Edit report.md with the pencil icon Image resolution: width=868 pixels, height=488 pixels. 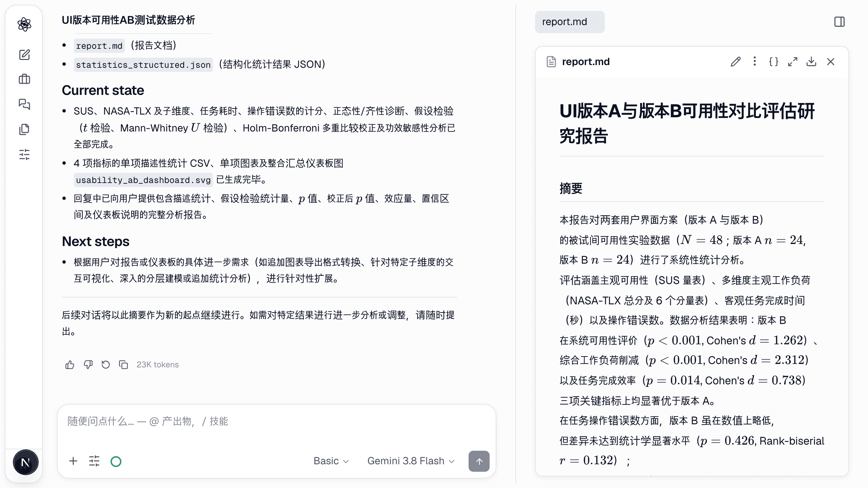[x=735, y=62]
